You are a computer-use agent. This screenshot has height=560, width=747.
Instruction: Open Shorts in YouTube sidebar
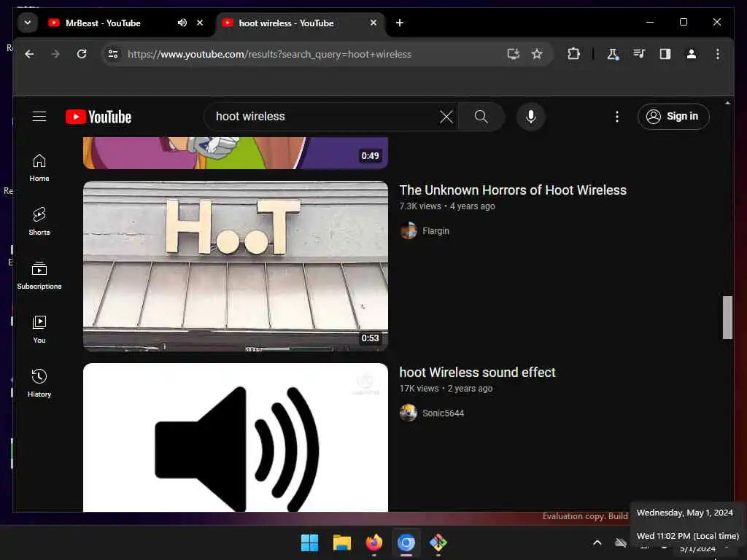(39, 222)
